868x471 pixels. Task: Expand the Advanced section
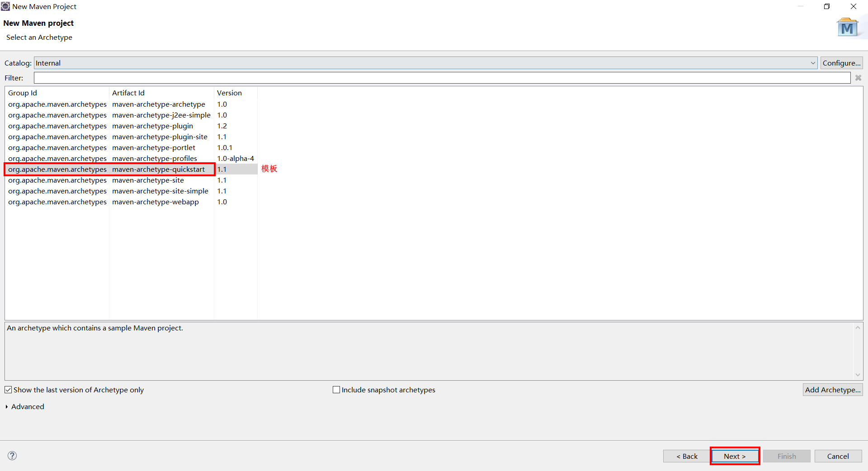(x=25, y=406)
